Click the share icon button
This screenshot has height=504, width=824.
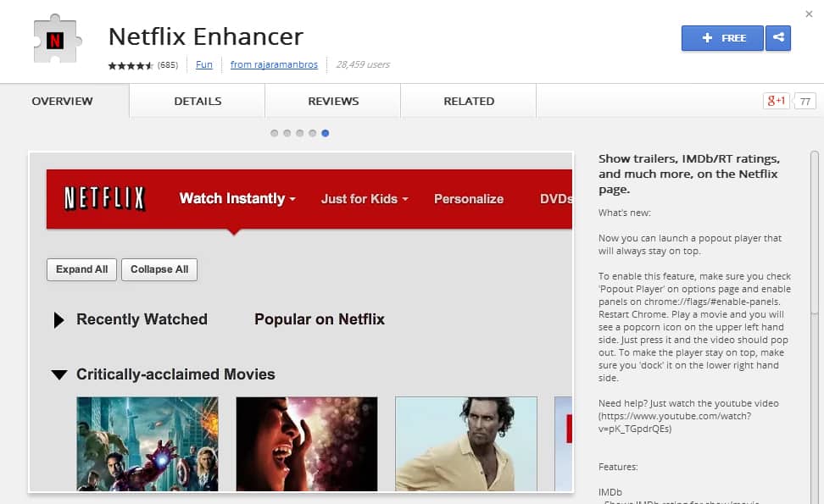pos(778,38)
